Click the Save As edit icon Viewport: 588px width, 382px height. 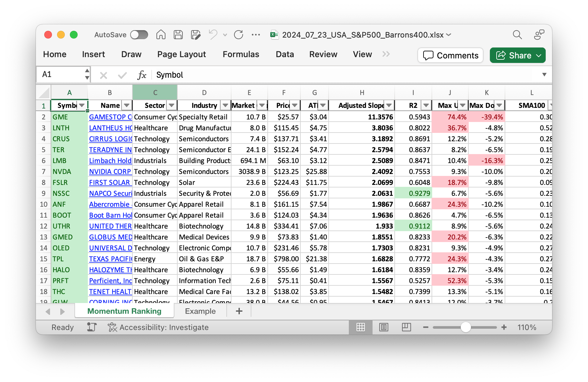(196, 35)
